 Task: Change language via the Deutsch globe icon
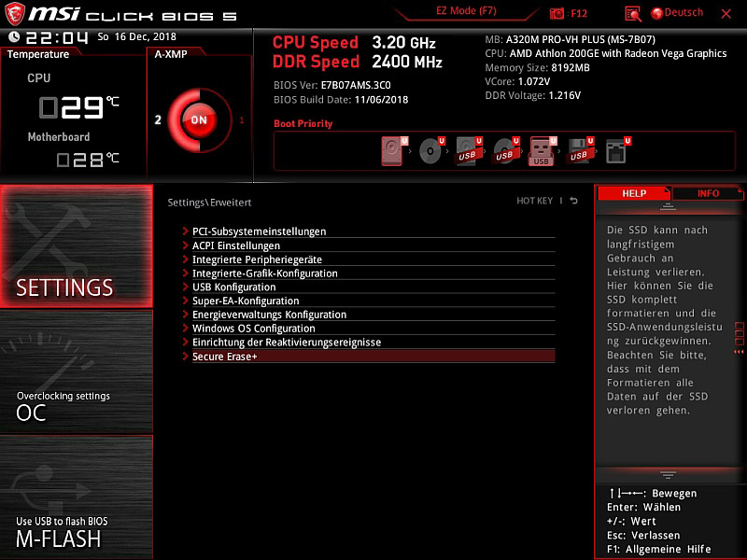pyautogui.click(x=657, y=13)
